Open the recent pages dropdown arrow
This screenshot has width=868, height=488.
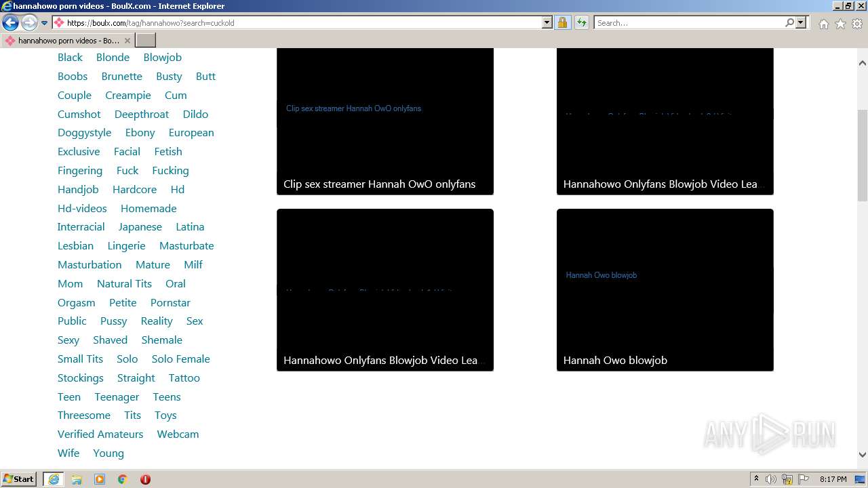45,23
